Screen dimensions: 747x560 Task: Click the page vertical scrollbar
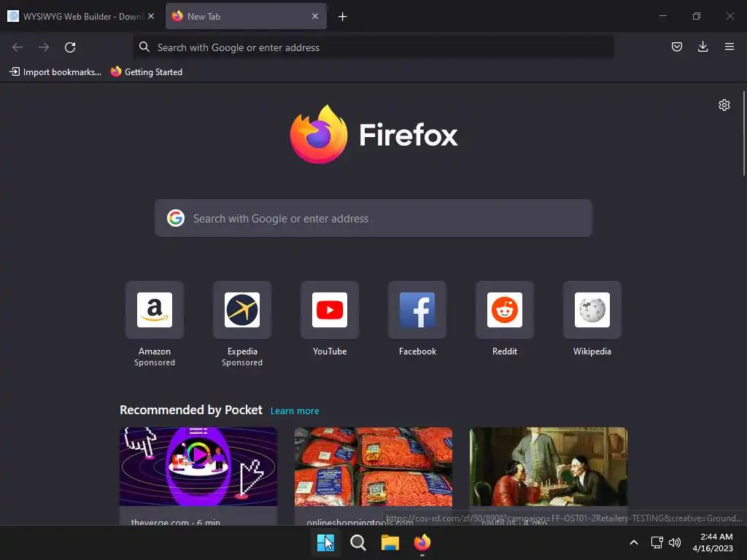coord(743,133)
